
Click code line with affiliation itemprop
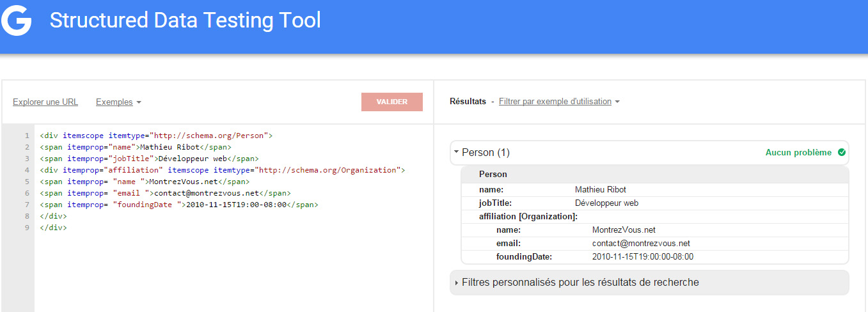pos(223,170)
